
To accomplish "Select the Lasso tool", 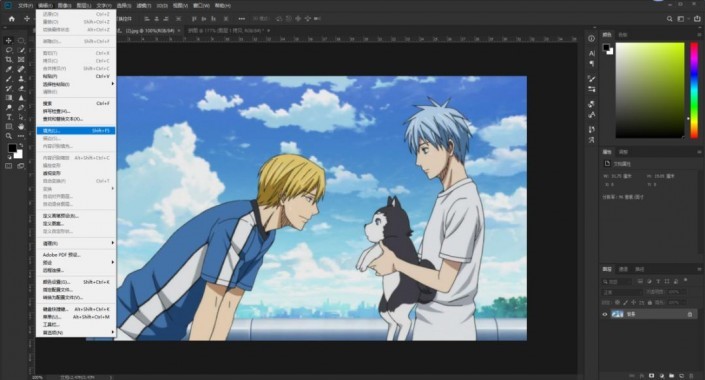I will coord(9,50).
